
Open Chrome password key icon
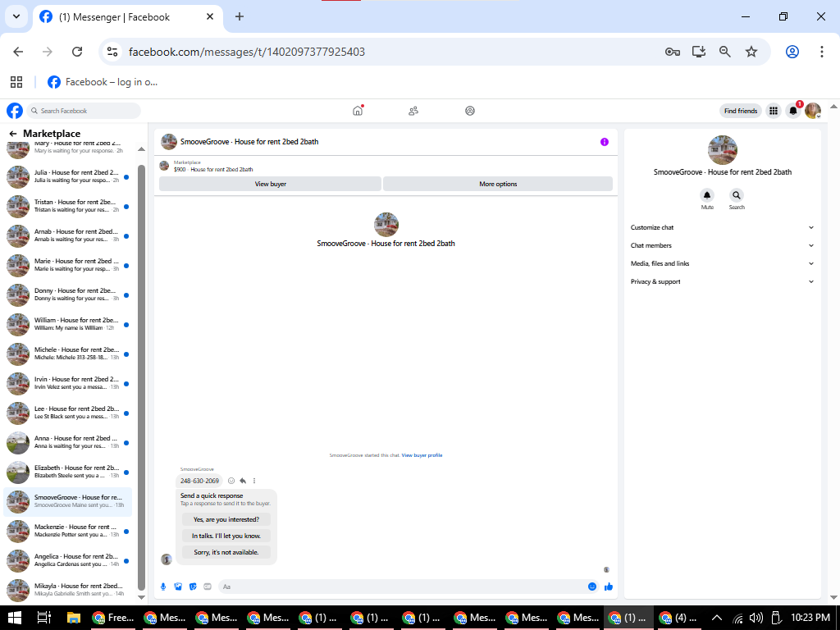click(x=673, y=52)
